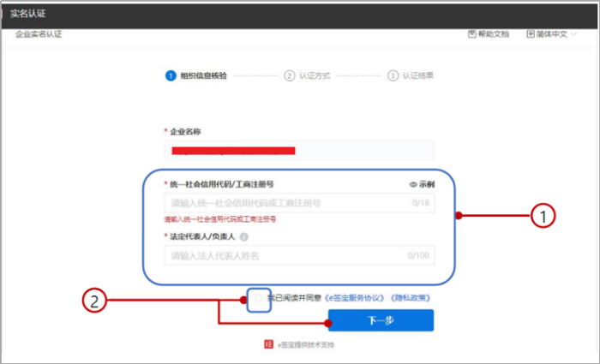Screen dimensions: 600x364
Task: Focus the 法定代表人 name input field
Action: click(x=299, y=255)
